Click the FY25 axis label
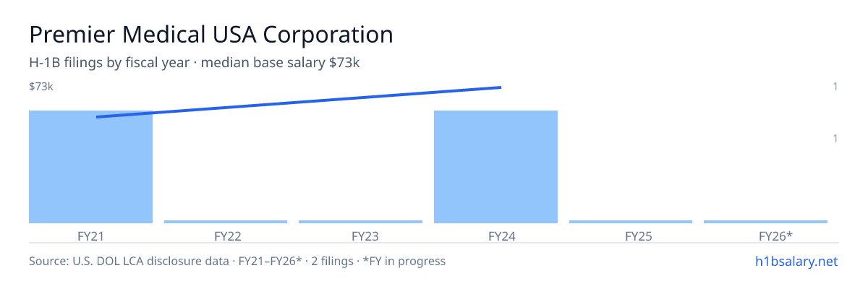 639,236
